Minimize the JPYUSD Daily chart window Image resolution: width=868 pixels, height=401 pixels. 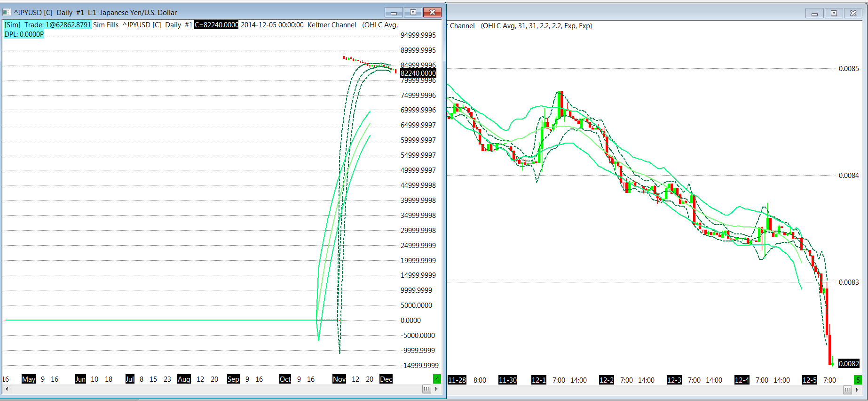pos(394,13)
